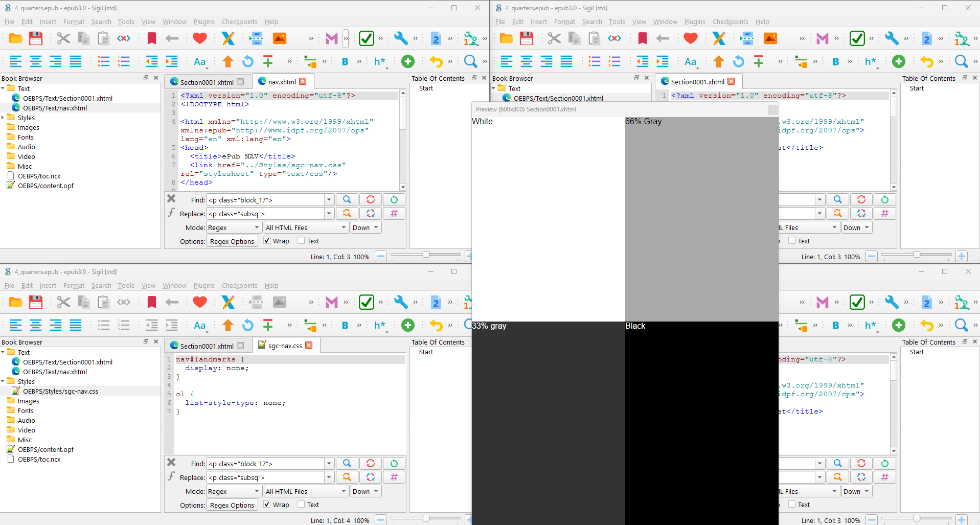The height and width of the screenshot is (525, 980).
Task: Open Metadata Editor (M icon) in top-left window
Action: (x=332, y=38)
